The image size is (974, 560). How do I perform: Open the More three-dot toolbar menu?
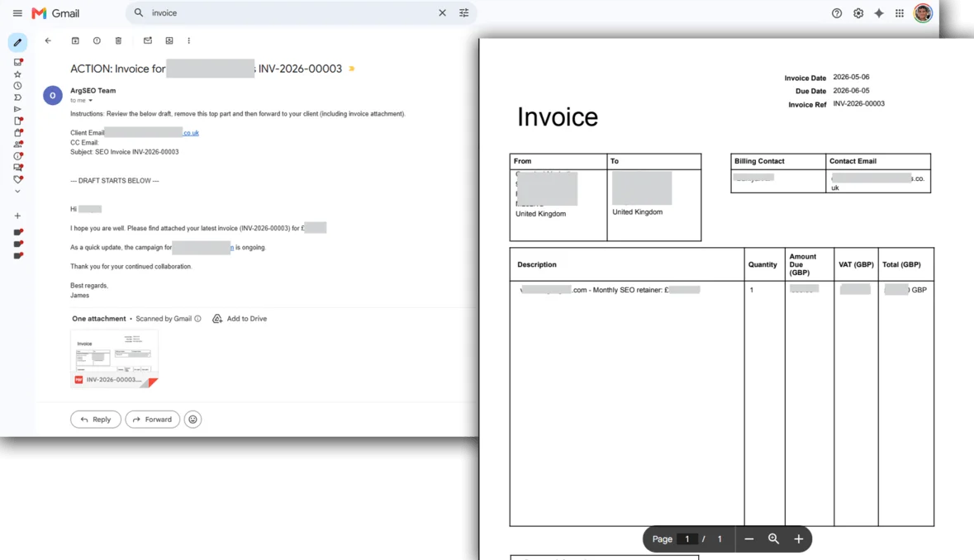coord(189,40)
